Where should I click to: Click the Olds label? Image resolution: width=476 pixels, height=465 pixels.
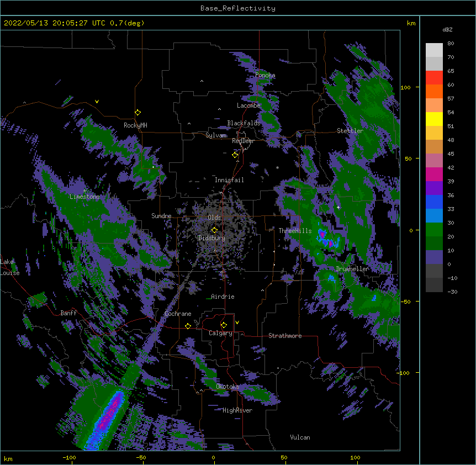(x=214, y=218)
